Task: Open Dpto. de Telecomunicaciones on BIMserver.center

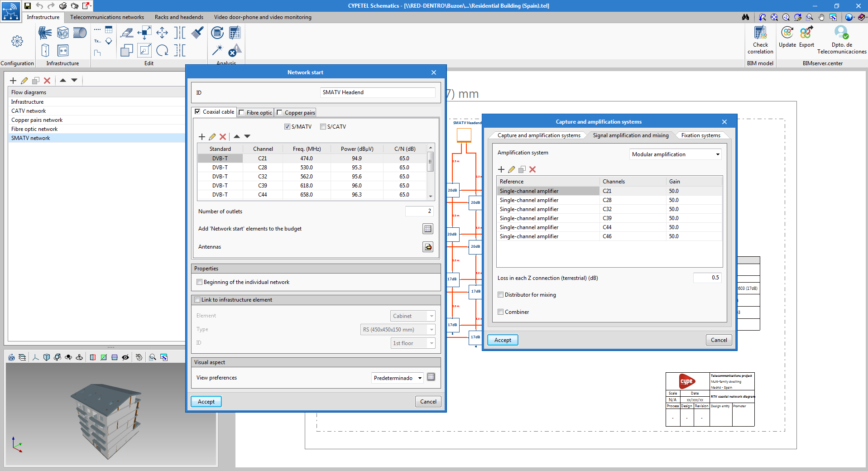Action: tap(842, 40)
